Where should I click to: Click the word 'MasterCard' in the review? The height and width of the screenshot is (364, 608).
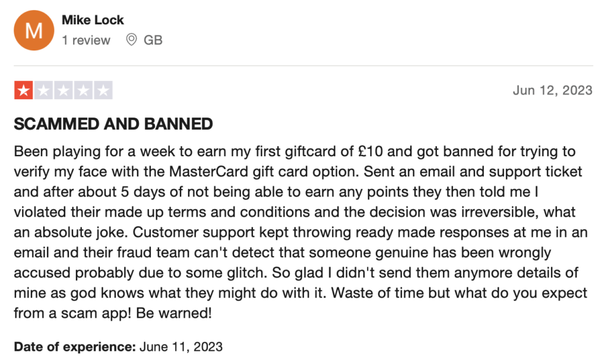click(208, 172)
